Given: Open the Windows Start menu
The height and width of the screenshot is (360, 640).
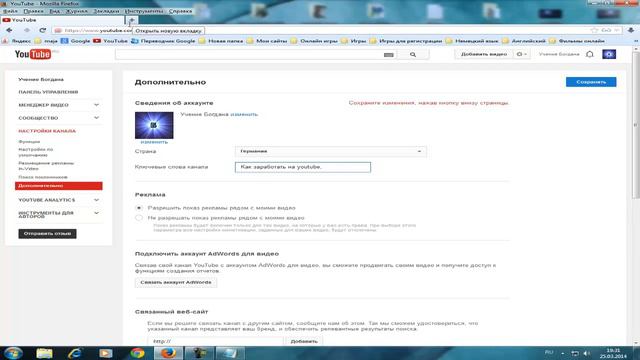Looking at the screenshot, I should 13,353.
